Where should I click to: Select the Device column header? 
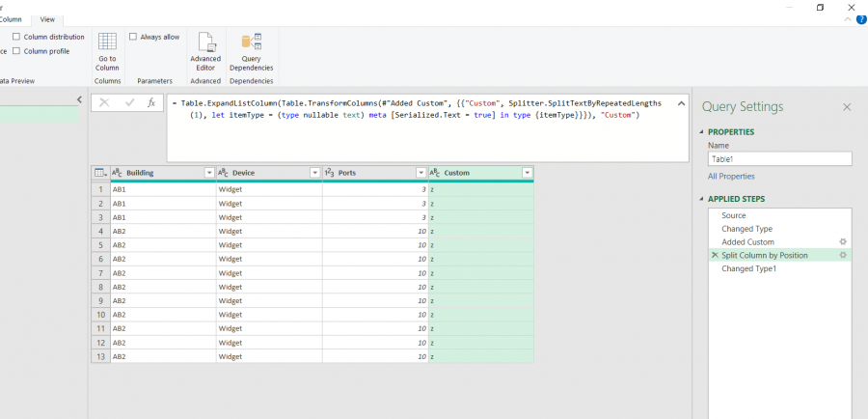tap(269, 173)
